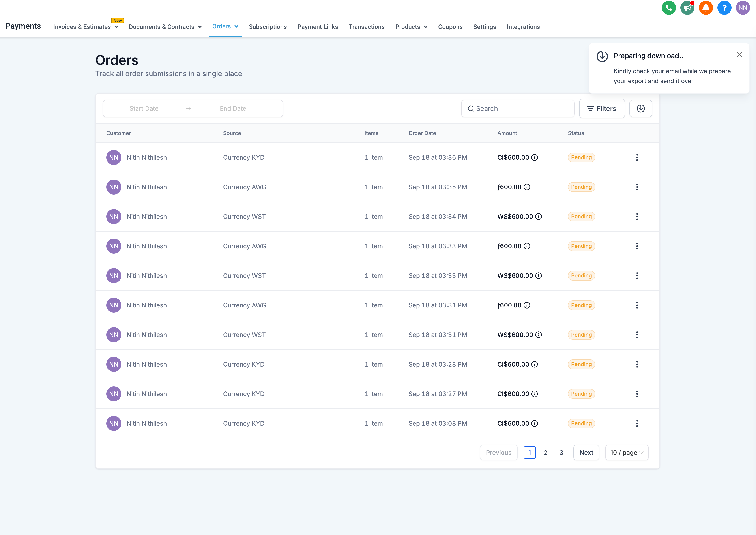
Task: Close the Preparing download notification
Action: coord(739,55)
